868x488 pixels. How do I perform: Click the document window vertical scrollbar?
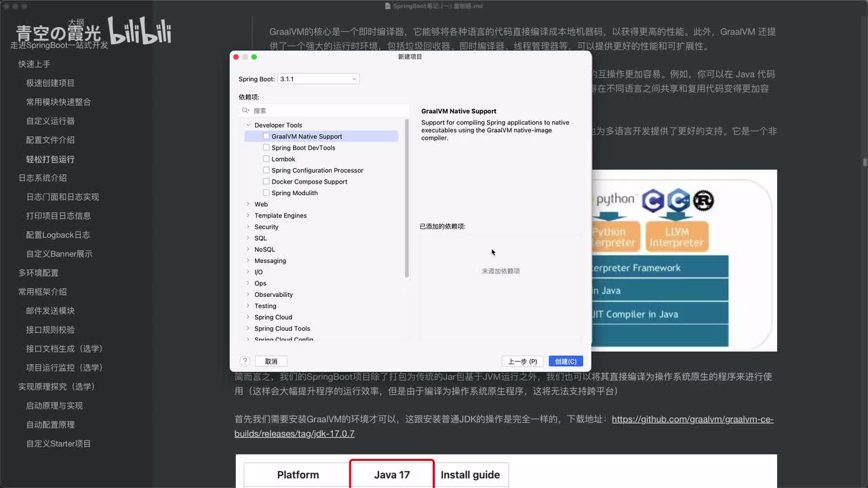click(x=865, y=162)
